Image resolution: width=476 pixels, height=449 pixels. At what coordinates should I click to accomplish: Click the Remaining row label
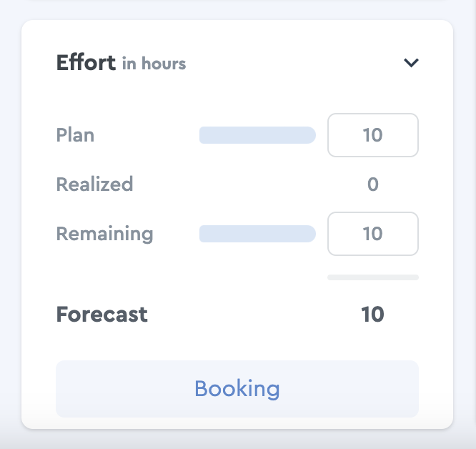click(x=105, y=234)
